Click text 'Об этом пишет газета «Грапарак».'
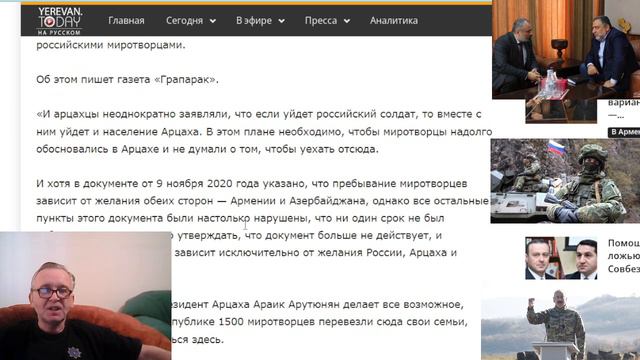Image resolution: width=640 pixels, height=360 pixels. click(127, 80)
